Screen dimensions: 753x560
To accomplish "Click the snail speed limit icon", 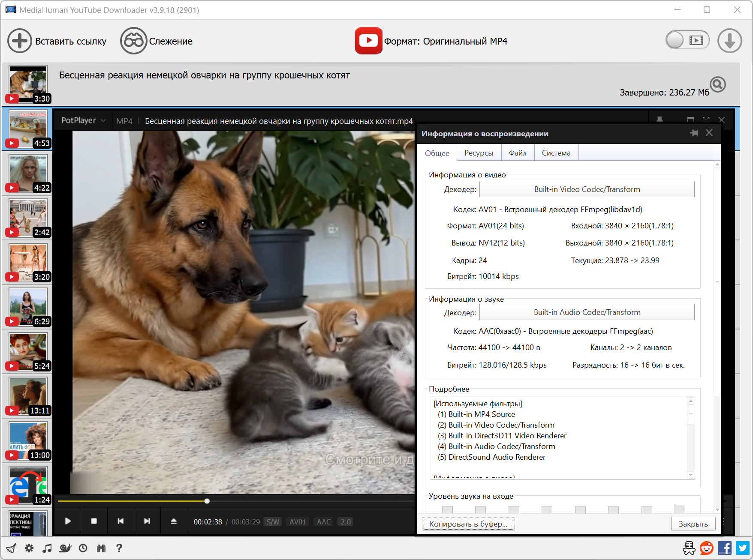I will coord(65,548).
